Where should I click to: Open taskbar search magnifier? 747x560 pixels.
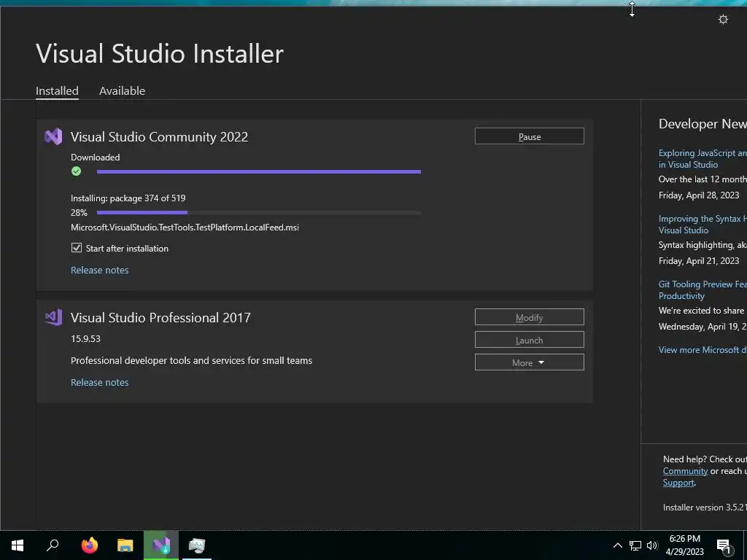[x=53, y=545]
